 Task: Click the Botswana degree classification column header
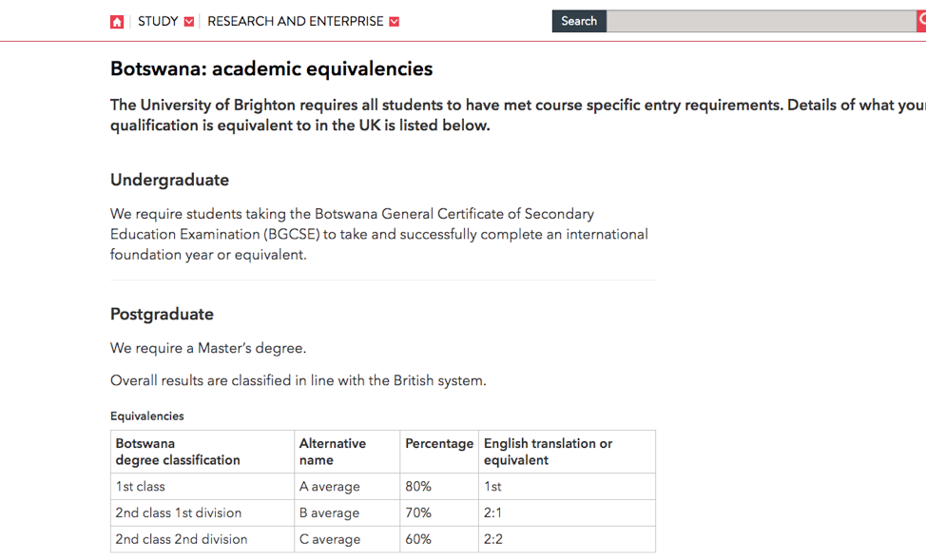178,452
